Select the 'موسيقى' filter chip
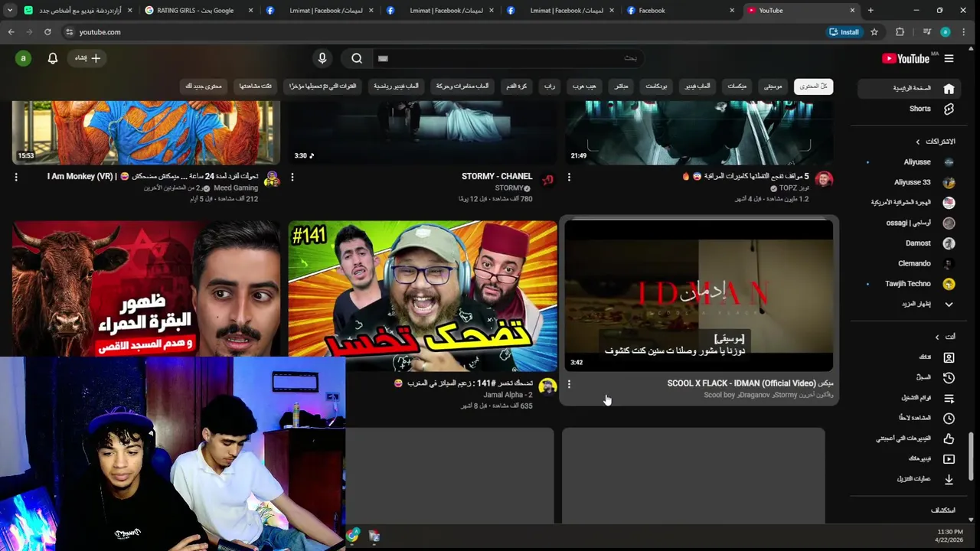The height and width of the screenshot is (551, 980). (x=773, y=86)
